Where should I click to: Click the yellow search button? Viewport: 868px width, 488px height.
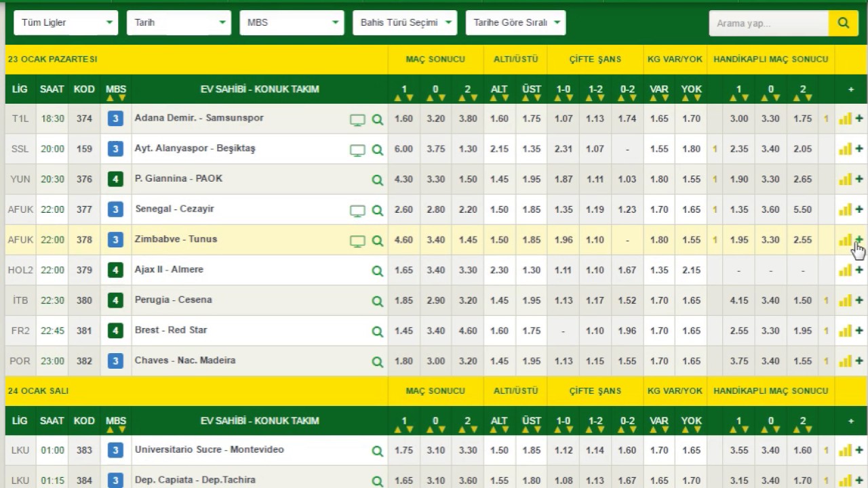843,23
